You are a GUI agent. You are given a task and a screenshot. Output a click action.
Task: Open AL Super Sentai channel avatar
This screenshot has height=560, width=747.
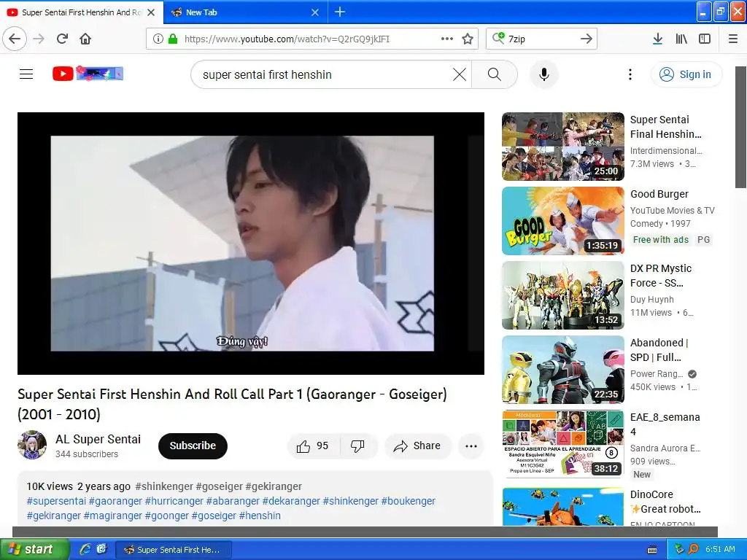coord(32,446)
